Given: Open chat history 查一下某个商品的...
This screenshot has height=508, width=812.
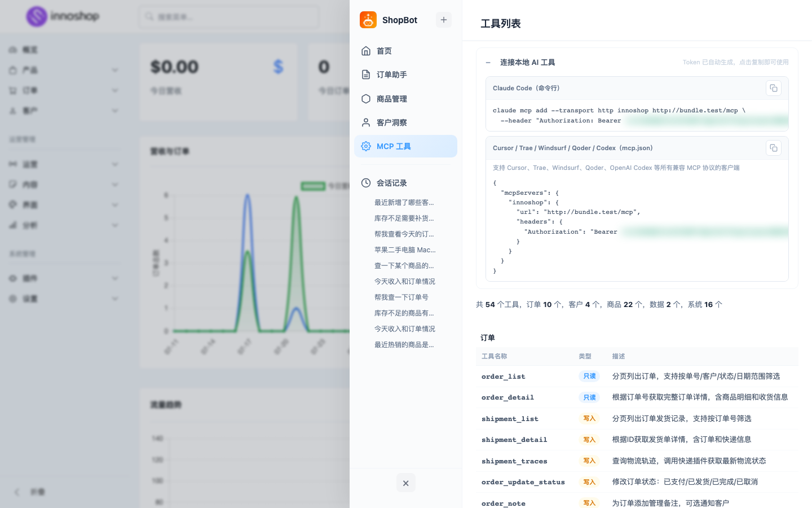Looking at the screenshot, I should [405, 265].
